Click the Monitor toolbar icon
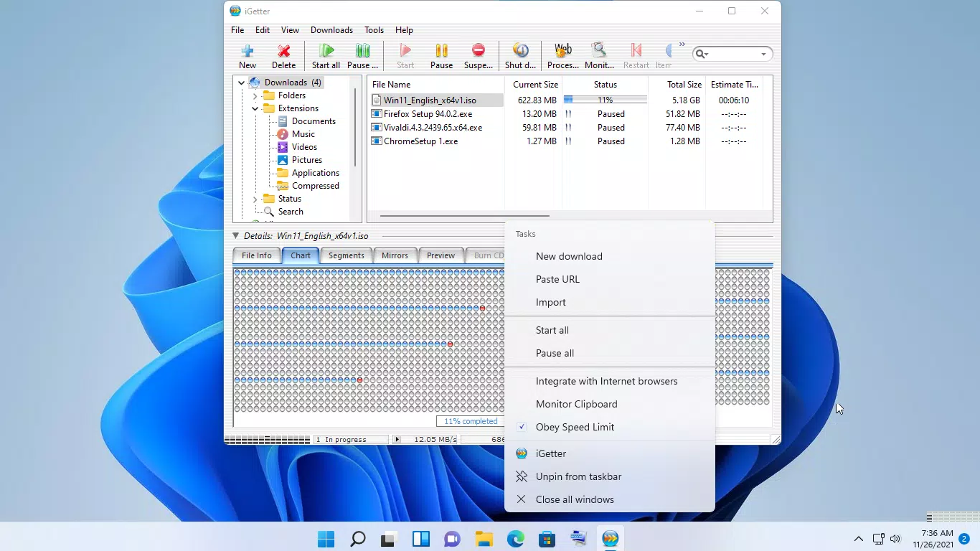This screenshot has height=551, width=980. [x=599, y=51]
